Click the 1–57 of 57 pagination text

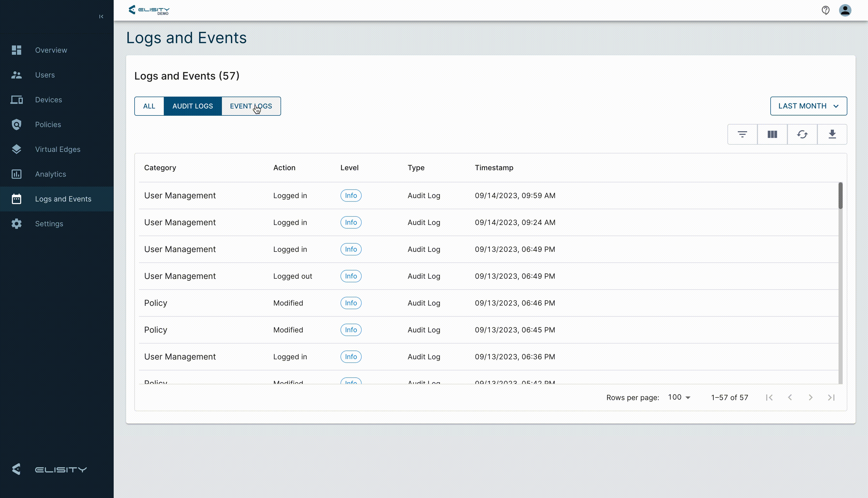pyautogui.click(x=730, y=398)
